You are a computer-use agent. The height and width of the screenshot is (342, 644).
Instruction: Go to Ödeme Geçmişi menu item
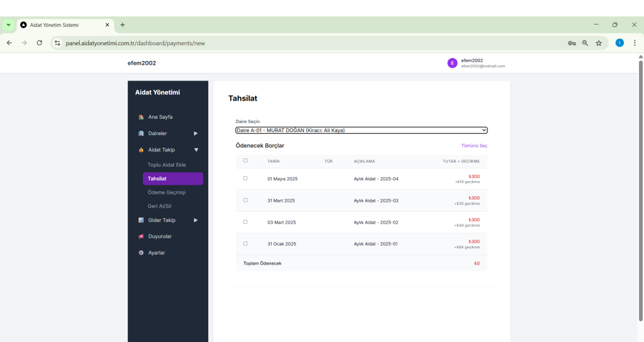coord(167,192)
